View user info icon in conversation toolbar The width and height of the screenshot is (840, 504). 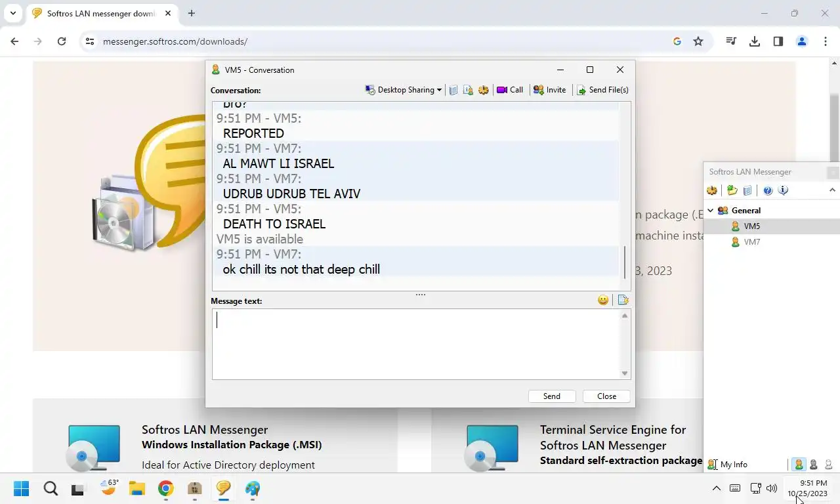click(468, 90)
